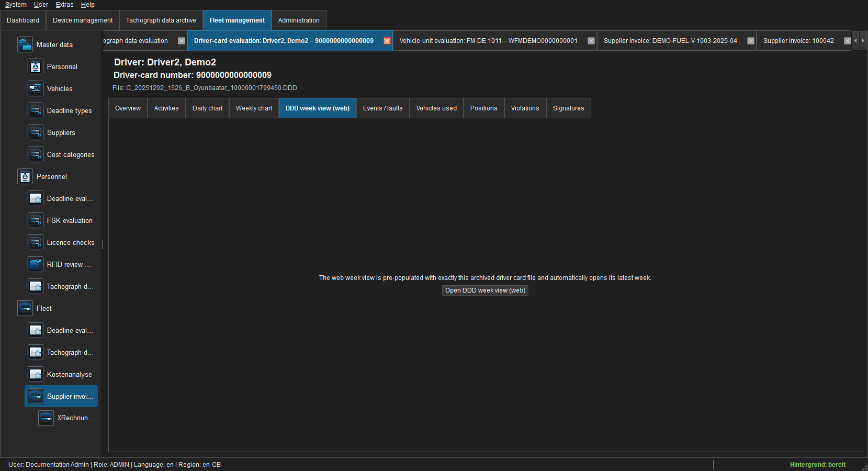The width and height of the screenshot is (868, 471).
Task: Switch to the Violations tab
Action: click(x=525, y=108)
